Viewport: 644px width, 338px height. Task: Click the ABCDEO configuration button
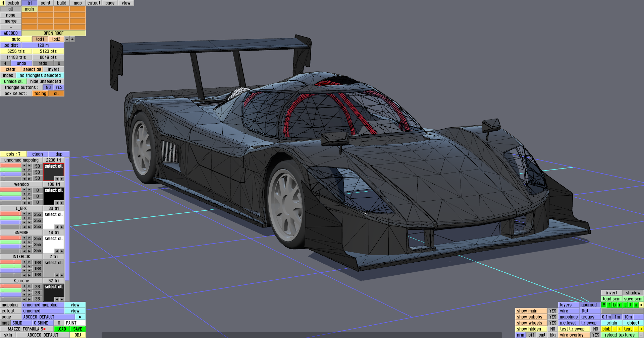coord(11,33)
